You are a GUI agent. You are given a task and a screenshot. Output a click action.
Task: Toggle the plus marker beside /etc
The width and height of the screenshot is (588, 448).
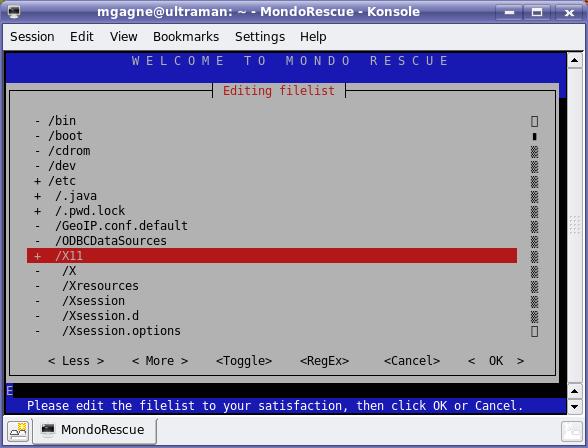[x=38, y=181]
